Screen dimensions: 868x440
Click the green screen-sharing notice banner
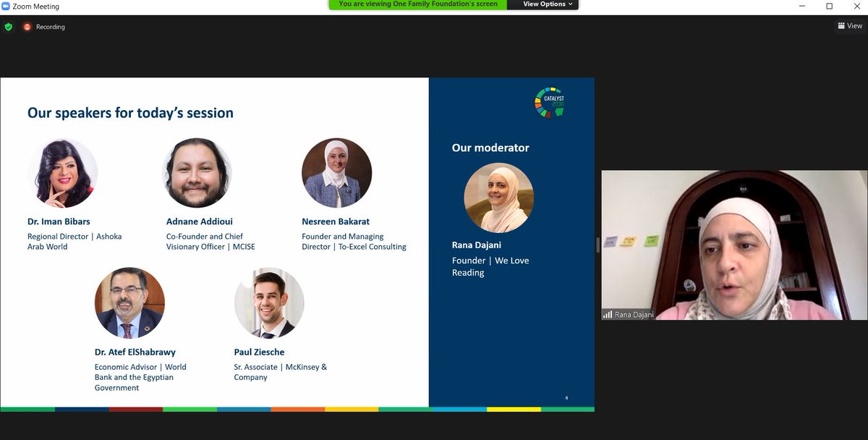click(418, 4)
